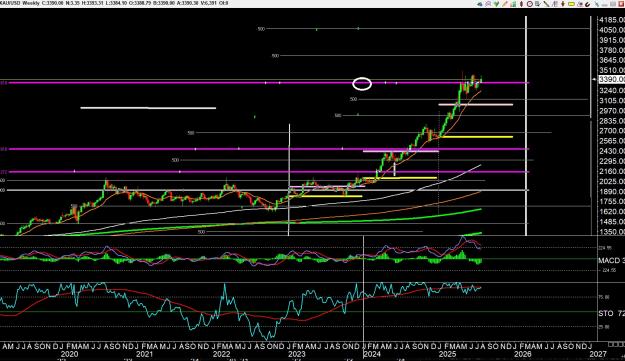This screenshot has height=361, width=625.
Task: Click the blue back arrow toolbar icon
Action: pos(480,4)
